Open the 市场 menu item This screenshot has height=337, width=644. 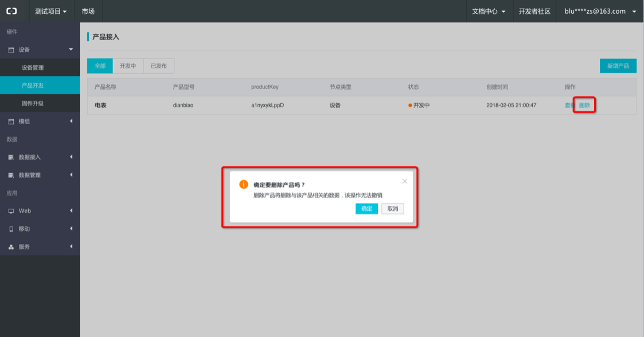(x=88, y=11)
